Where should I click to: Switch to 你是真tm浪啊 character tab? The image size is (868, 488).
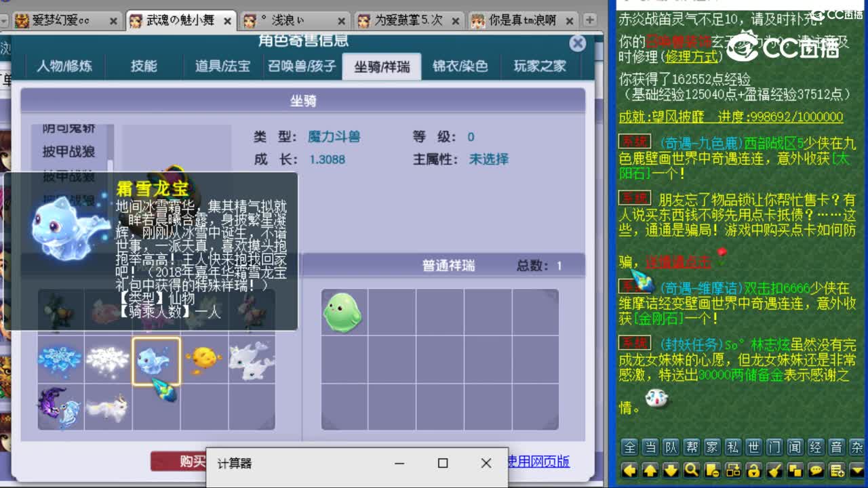pos(523,20)
